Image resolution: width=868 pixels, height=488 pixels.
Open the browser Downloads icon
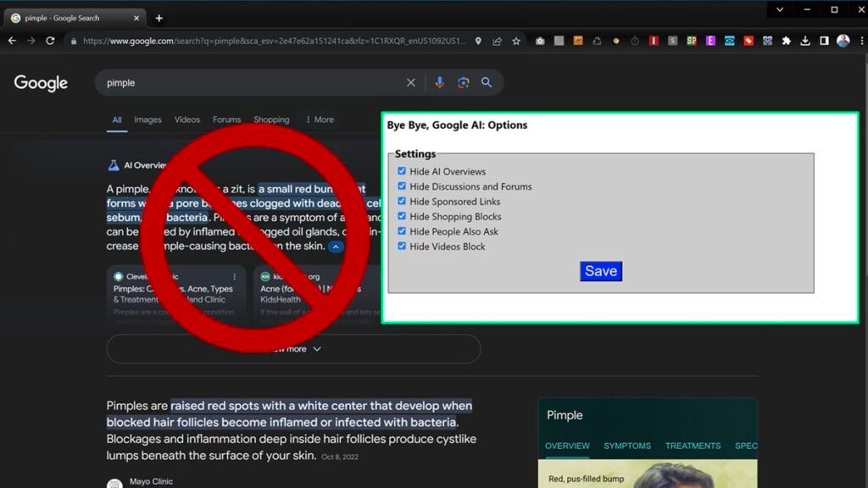point(805,41)
